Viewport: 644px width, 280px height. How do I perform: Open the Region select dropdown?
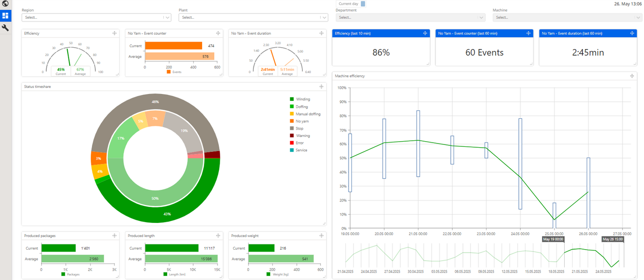96,17
